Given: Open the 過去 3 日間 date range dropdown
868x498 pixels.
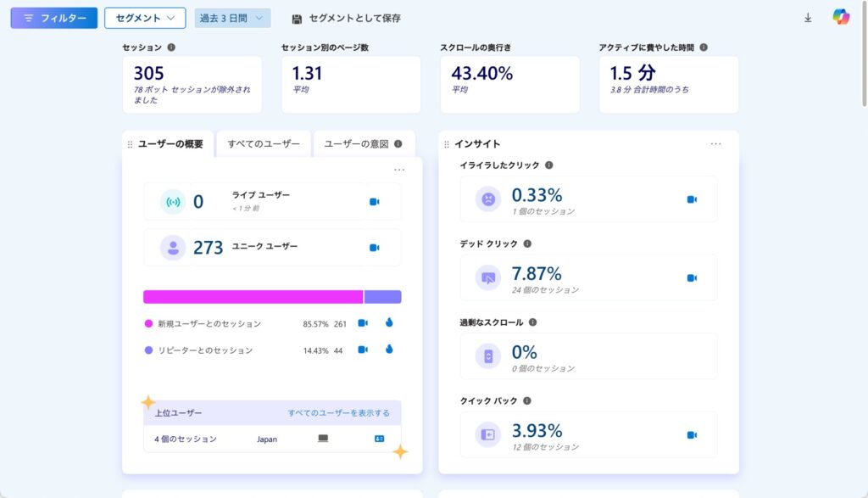Looking at the screenshot, I should click(x=232, y=18).
